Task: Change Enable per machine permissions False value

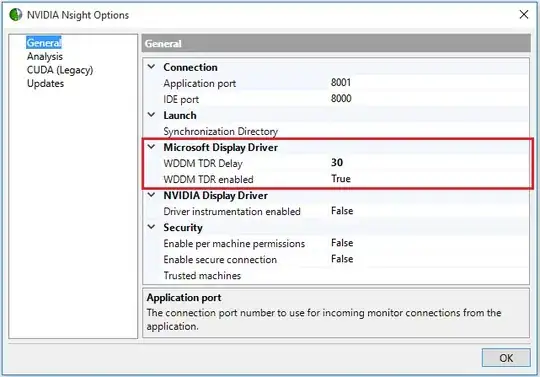Action: 342,243
